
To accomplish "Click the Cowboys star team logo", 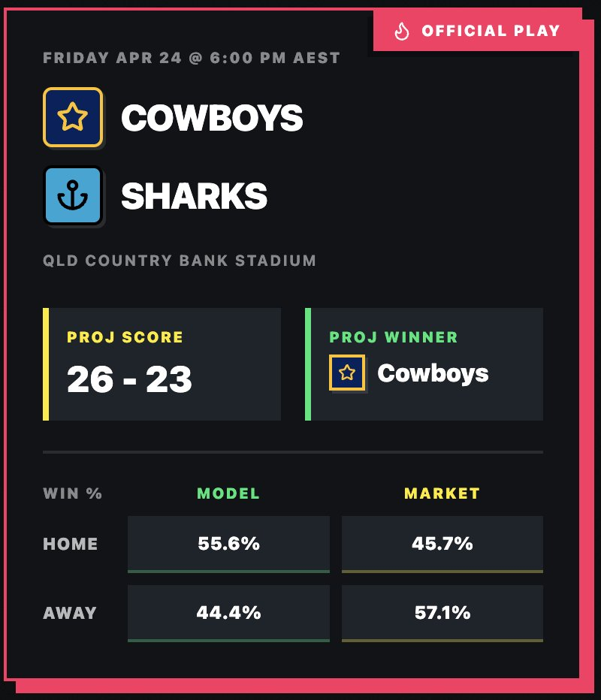I will (73, 117).
